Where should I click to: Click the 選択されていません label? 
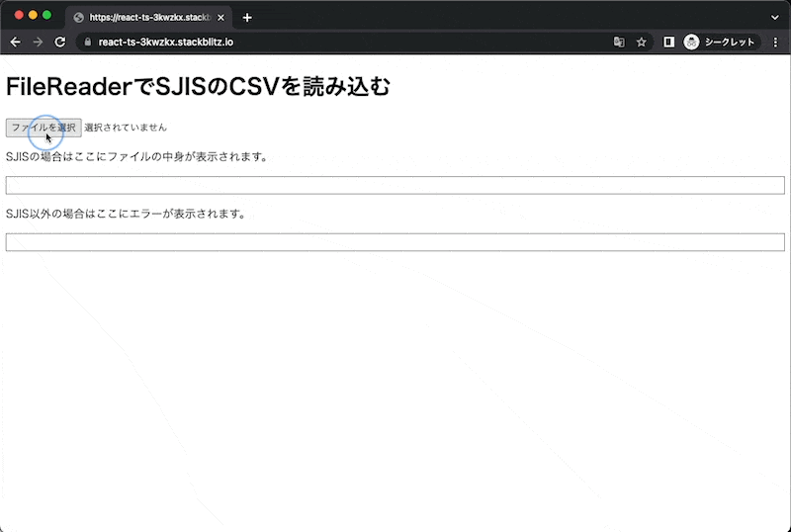coord(126,128)
